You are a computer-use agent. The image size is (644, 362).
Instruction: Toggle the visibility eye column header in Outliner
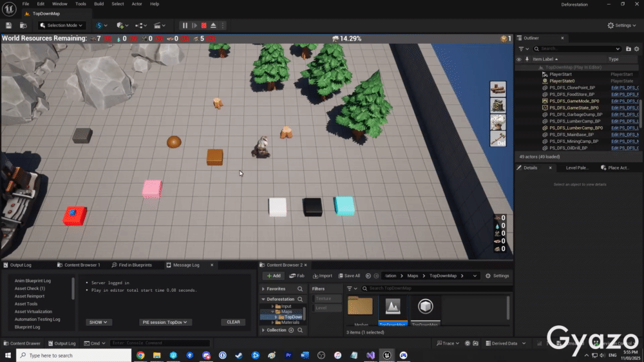[x=519, y=59]
